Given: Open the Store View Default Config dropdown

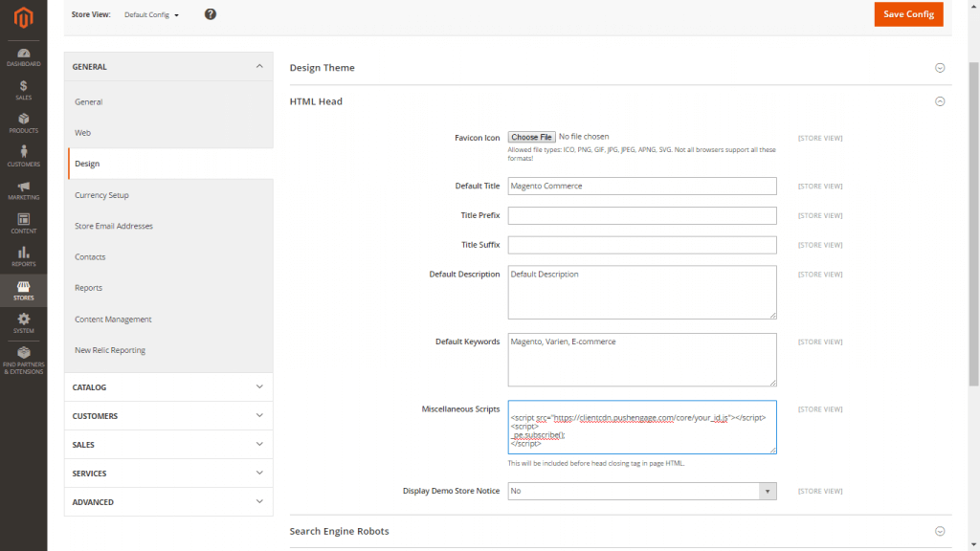Looking at the screenshot, I should (151, 15).
